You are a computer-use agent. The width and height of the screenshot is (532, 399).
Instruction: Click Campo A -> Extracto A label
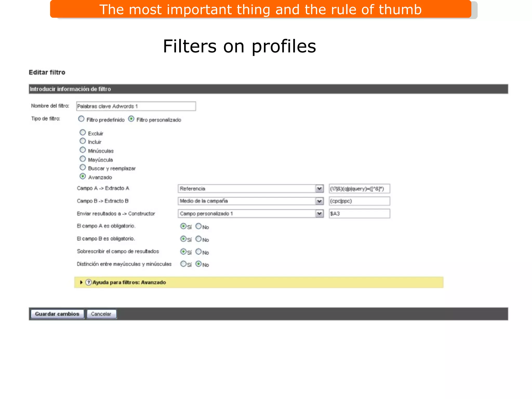pyautogui.click(x=103, y=188)
